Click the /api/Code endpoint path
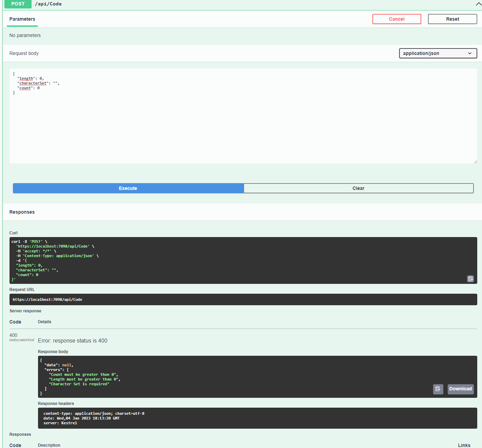 48,4
